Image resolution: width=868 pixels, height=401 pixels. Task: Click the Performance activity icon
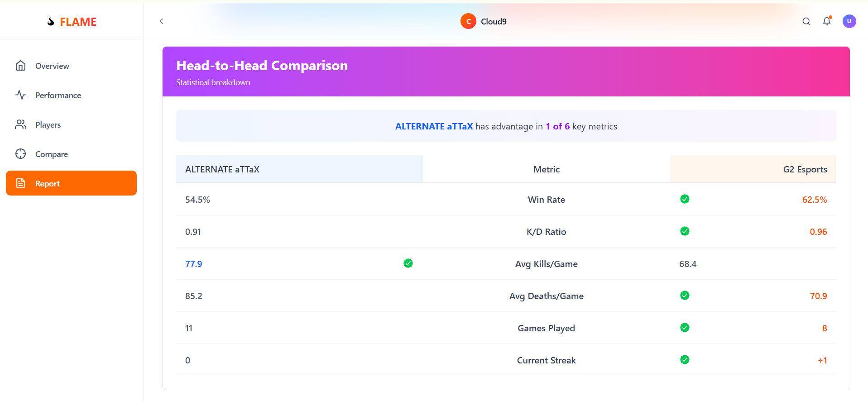(20, 95)
